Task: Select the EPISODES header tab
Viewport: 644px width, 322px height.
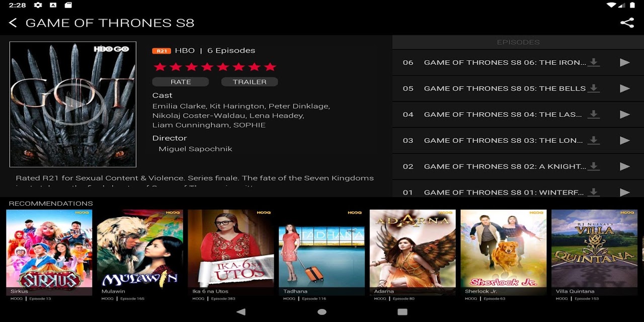Action: click(x=518, y=42)
